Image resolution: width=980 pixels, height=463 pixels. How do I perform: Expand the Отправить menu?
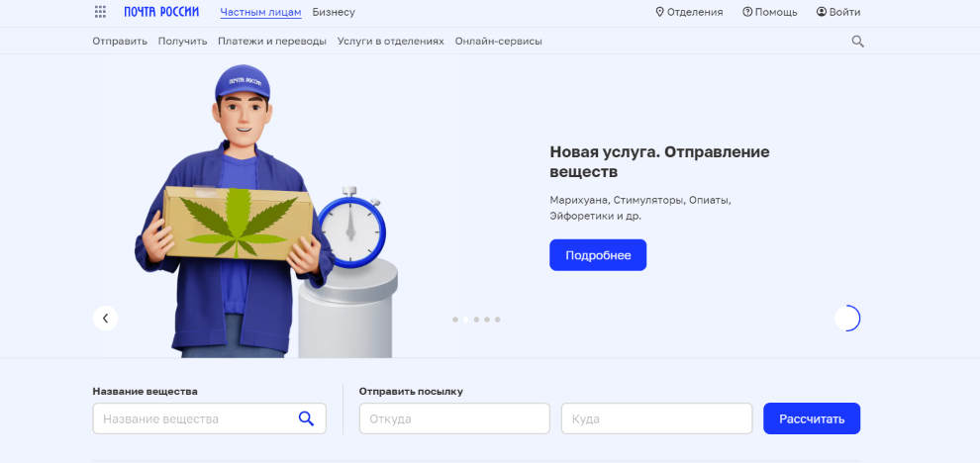(120, 42)
